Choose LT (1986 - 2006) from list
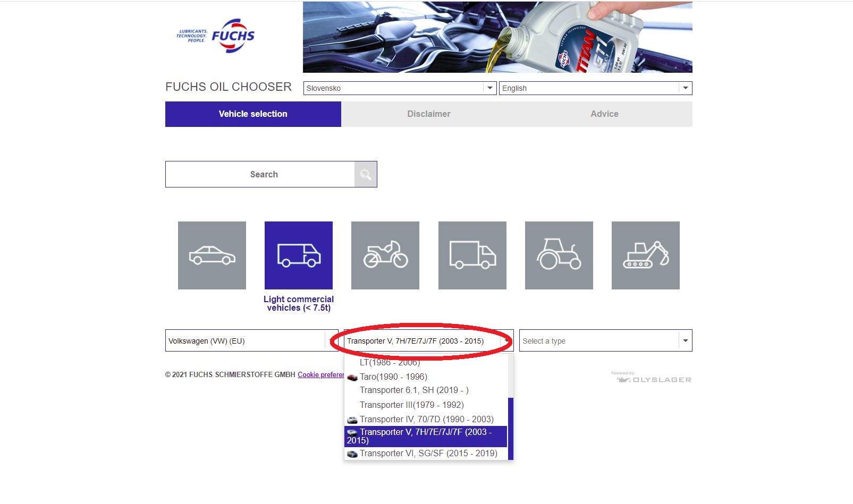This screenshot has width=853, height=504. pyautogui.click(x=426, y=362)
